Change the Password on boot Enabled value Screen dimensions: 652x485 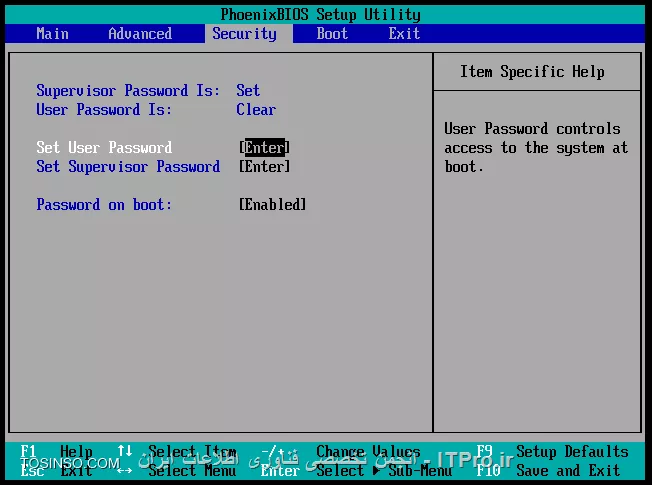(x=272, y=205)
